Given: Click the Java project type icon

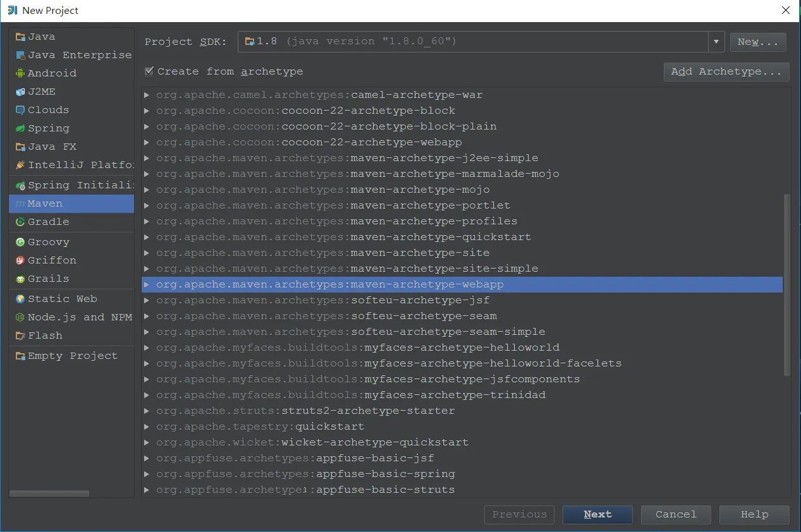Looking at the screenshot, I should [x=20, y=37].
